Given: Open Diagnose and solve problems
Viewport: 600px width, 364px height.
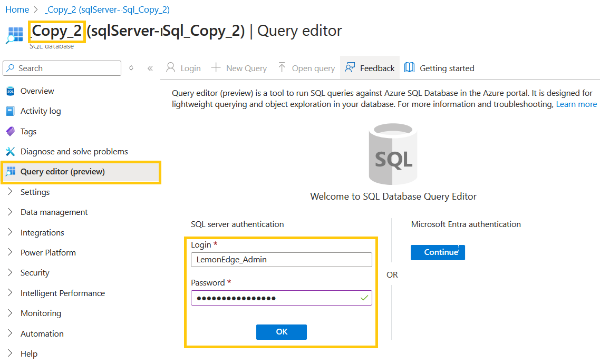Looking at the screenshot, I should tap(74, 151).
